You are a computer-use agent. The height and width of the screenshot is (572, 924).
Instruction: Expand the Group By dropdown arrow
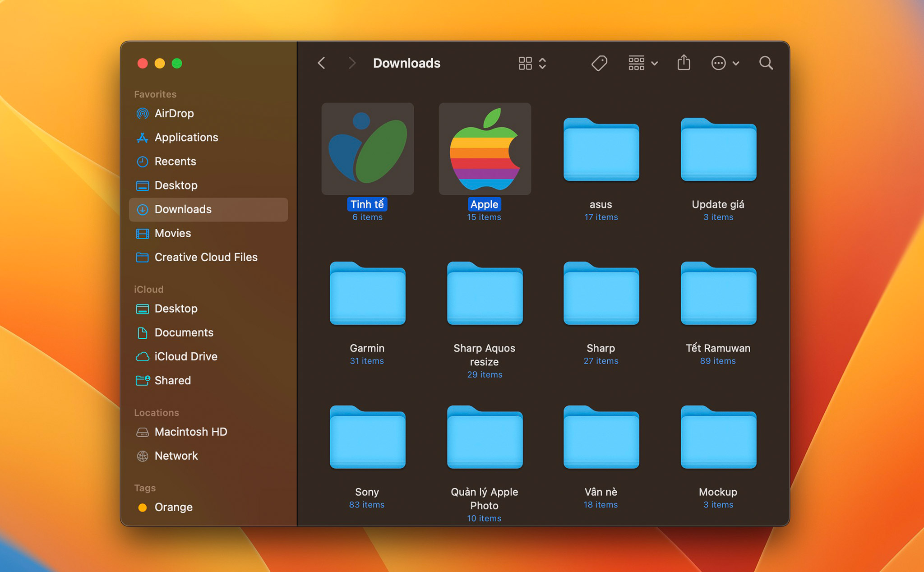point(655,64)
